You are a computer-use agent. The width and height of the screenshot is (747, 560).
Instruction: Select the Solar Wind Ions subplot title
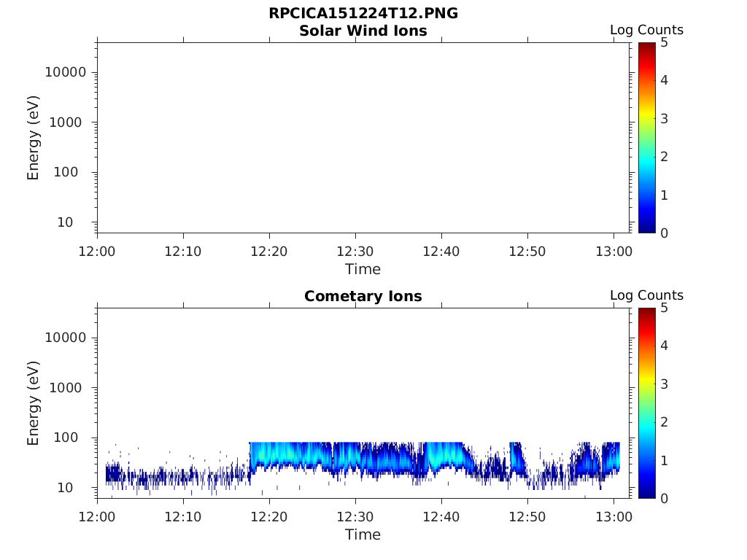coord(363,31)
